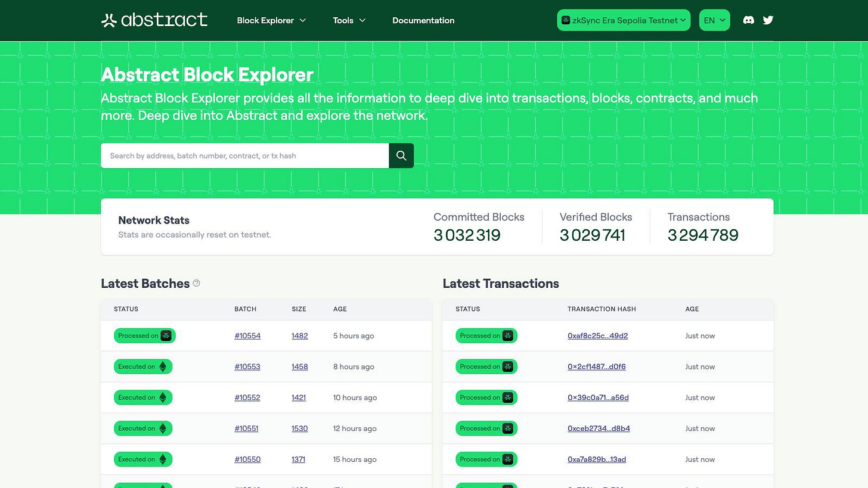Click the '8 hours ago' age for batch #10553
Image resolution: width=868 pixels, height=488 pixels.
tap(354, 366)
